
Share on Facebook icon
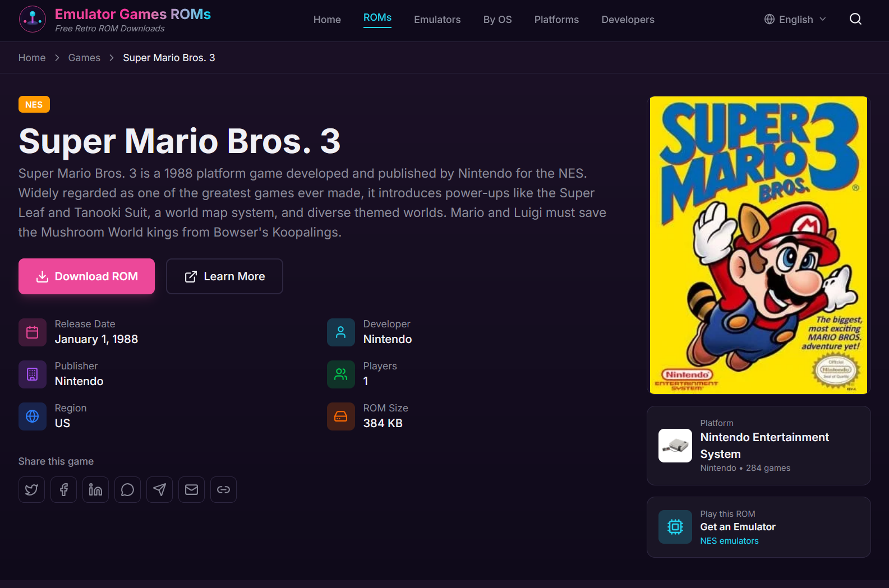pos(63,490)
